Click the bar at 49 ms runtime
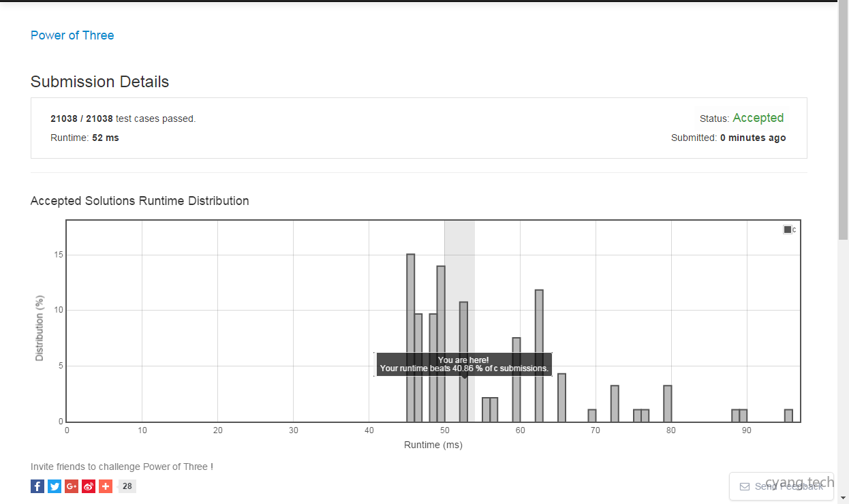849x504 pixels. click(x=441, y=343)
